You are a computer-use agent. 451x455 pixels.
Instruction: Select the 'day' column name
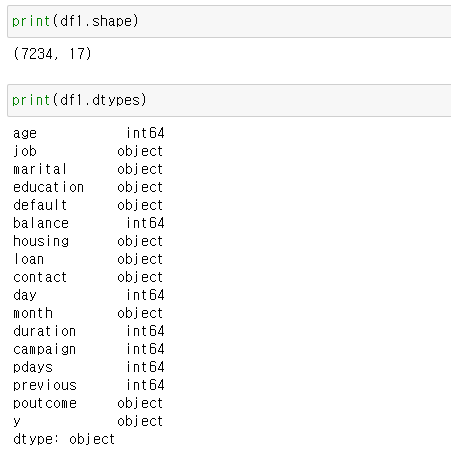point(25,295)
